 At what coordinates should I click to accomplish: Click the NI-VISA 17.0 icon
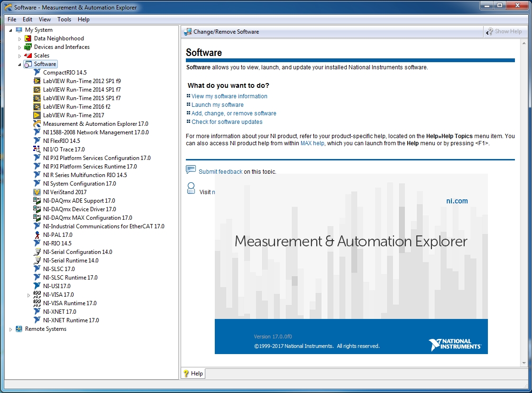37,294
